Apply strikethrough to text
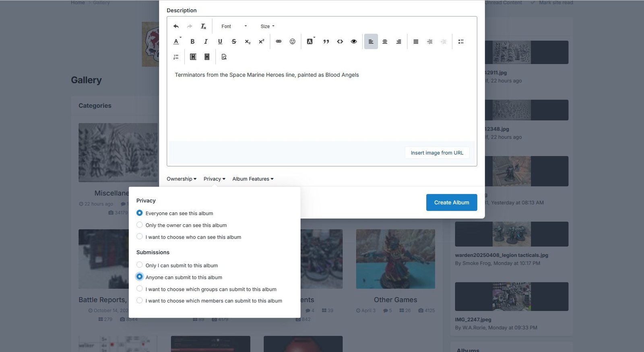 click(234, 41)
